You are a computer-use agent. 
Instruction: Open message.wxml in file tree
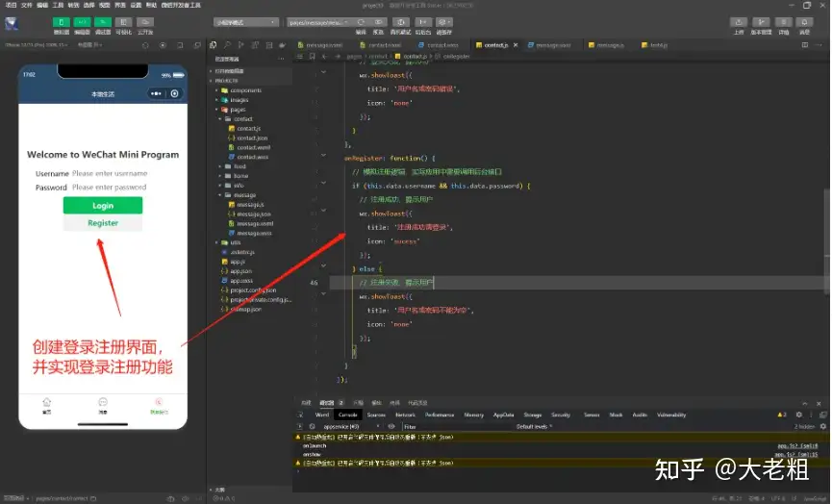(x=251, y=223)
